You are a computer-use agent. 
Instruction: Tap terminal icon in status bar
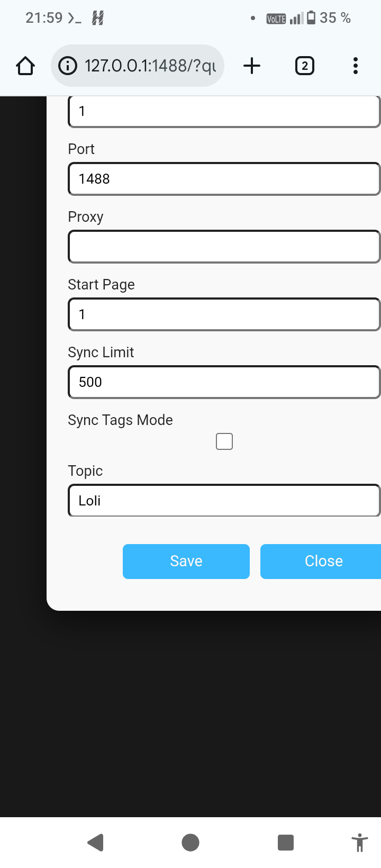tap(75, 18)
